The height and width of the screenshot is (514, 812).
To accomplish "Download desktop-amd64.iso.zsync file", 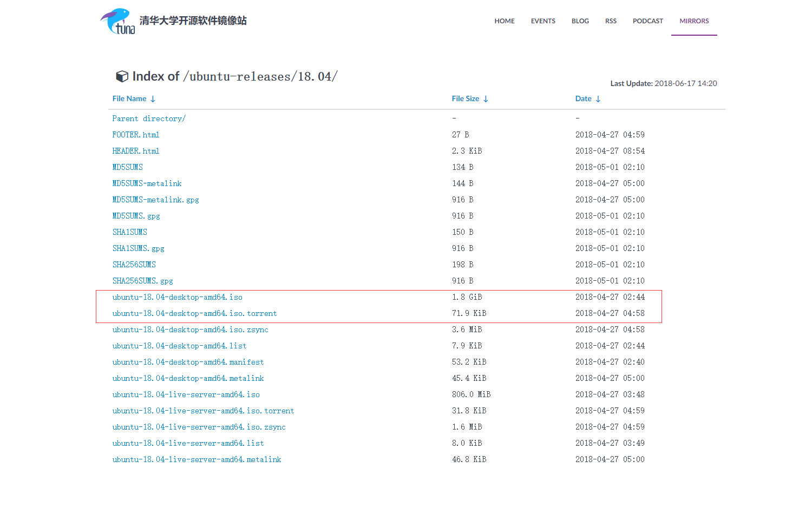I will [190, 330].
